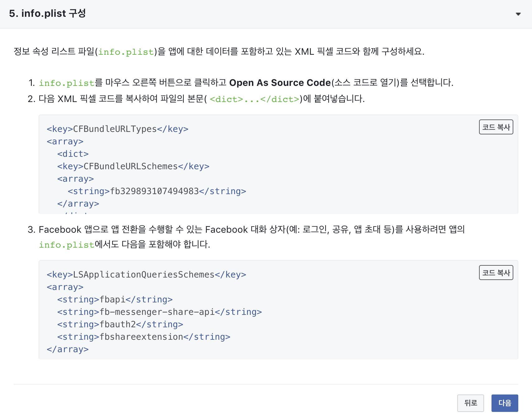This screenshot has width=532, height=420.
Task: Click the CFBundleURLSchemes key line
Action: pos(133,166)
